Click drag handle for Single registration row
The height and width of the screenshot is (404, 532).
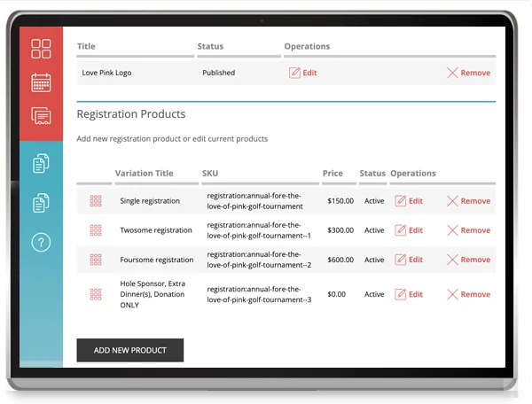pyautogui.click(x=96, y=201)
